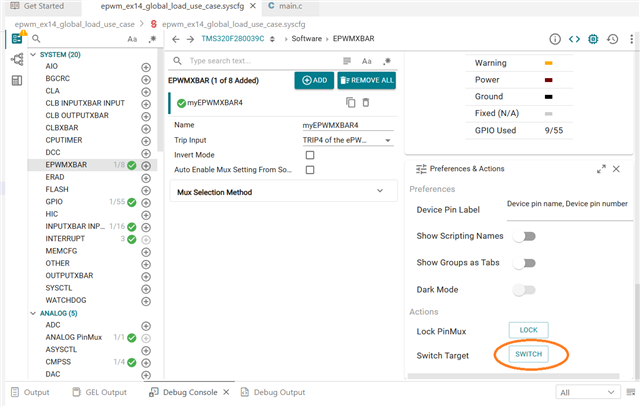Enable Auto Enable Mux Setting checkbox
This screenshot has width=640, height=407.
[x=310, y=170]
